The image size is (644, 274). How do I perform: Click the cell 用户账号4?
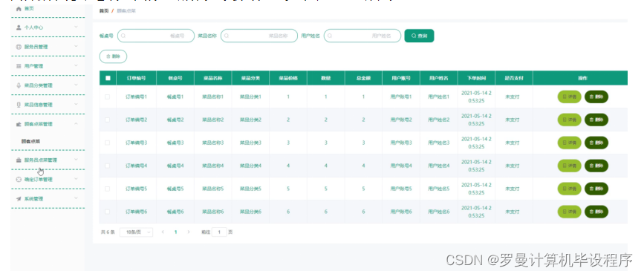(401, 166)
